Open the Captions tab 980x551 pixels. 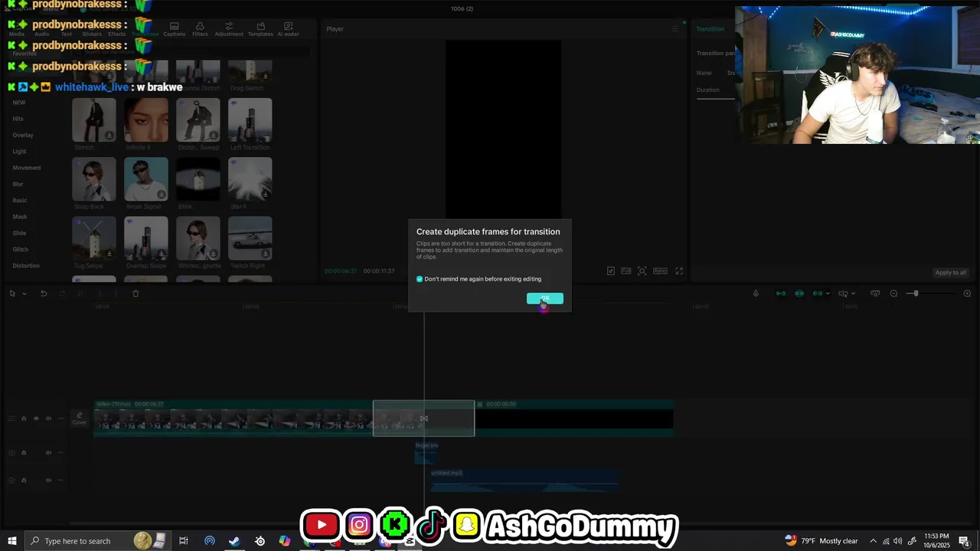(x=174, y=29)
